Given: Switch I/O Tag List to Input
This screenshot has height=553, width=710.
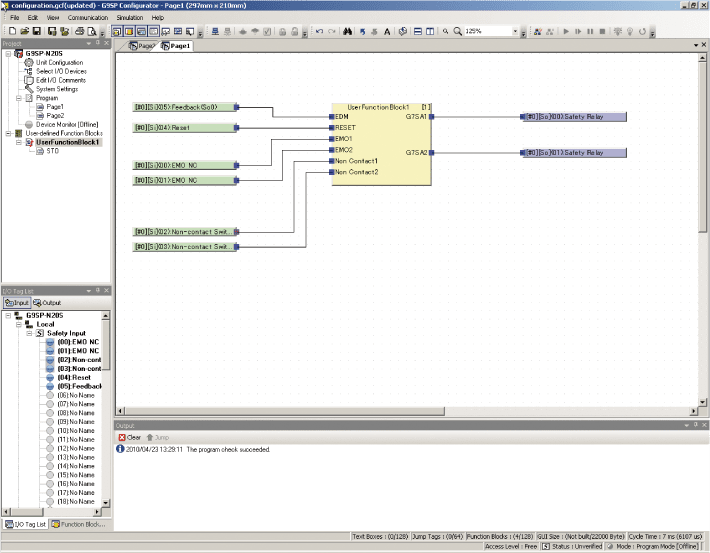Looking at the screenshot, I should pyautogui.click(x=17, y=302).
